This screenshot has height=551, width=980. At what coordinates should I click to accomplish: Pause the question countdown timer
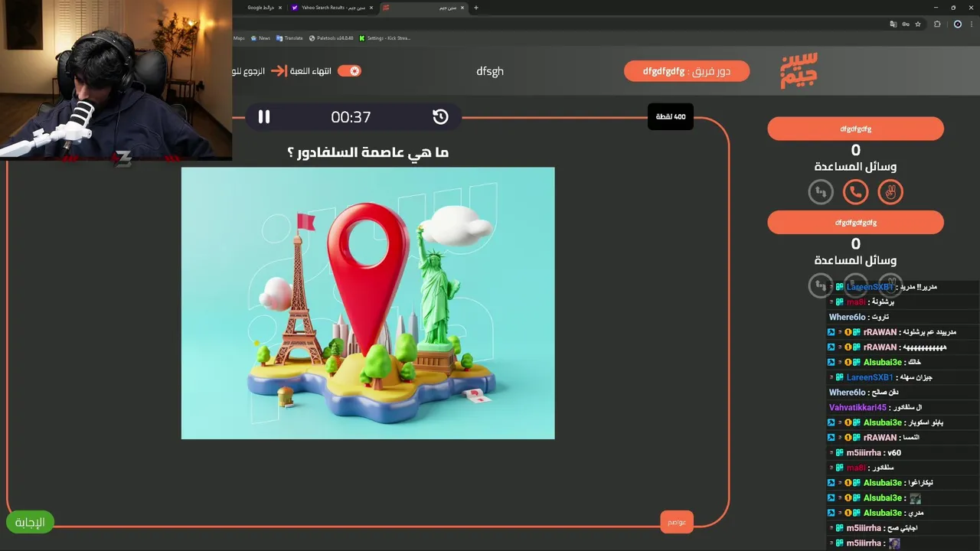pos(264,116)
